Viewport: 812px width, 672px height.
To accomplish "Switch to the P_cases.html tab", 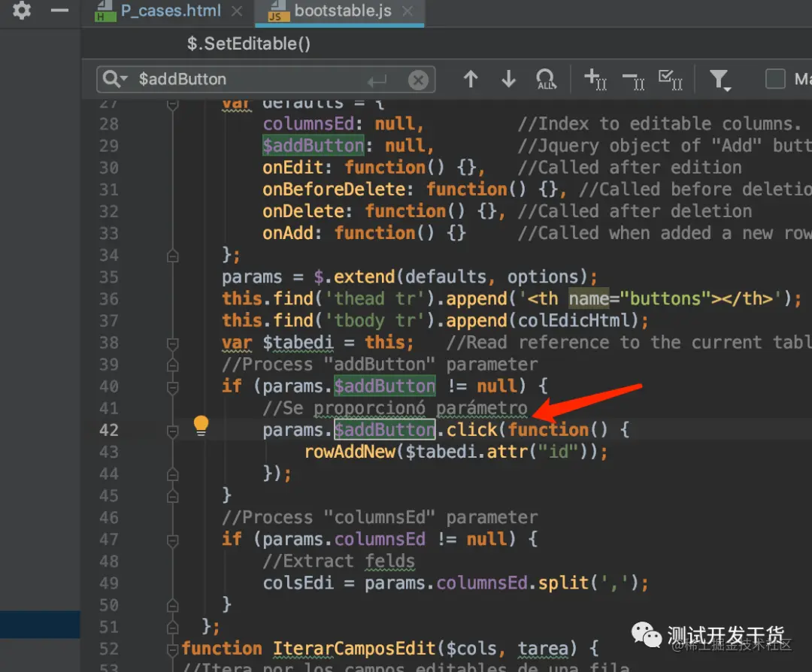I will (x=171, y=11).
